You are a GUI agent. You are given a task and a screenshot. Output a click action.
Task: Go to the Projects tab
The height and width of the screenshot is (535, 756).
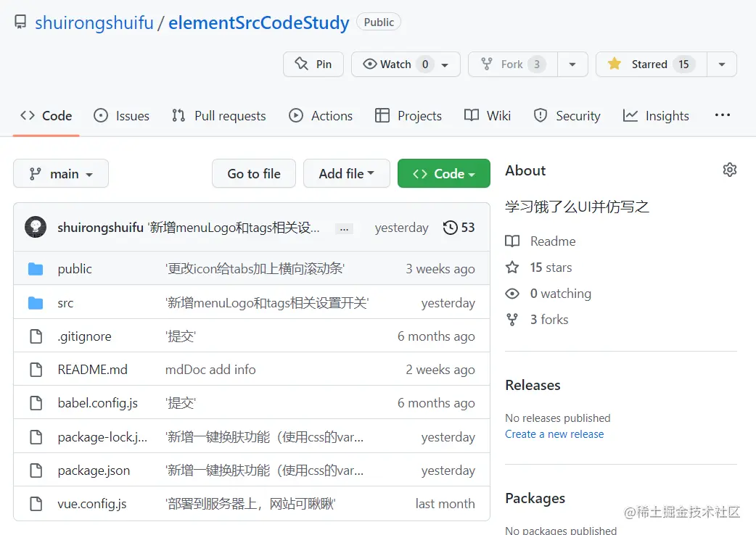click(408, 115)
